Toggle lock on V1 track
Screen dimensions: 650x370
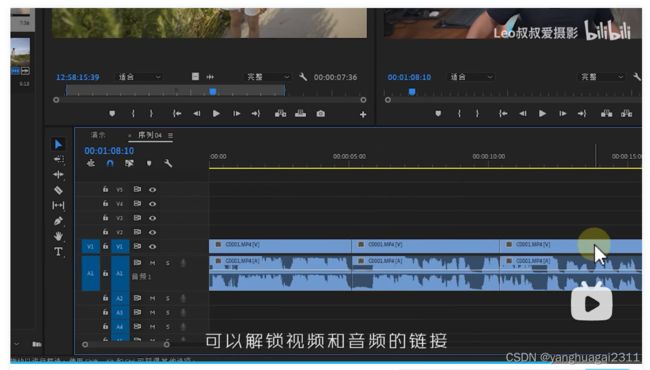[x=105, y=246]
